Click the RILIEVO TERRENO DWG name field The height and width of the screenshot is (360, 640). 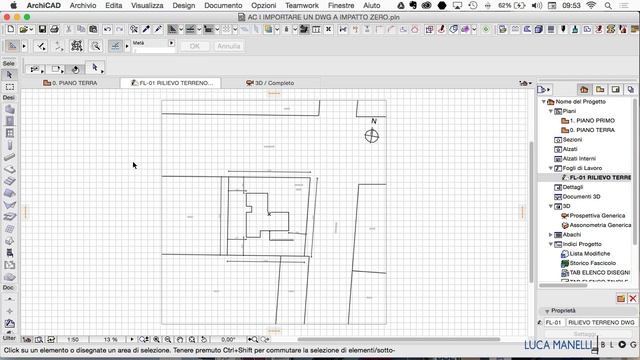601,322
